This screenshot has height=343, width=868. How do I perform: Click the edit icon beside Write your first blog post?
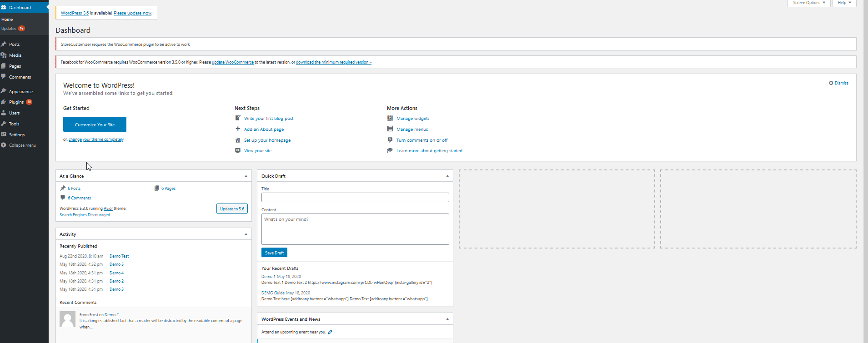click(238, 118)
